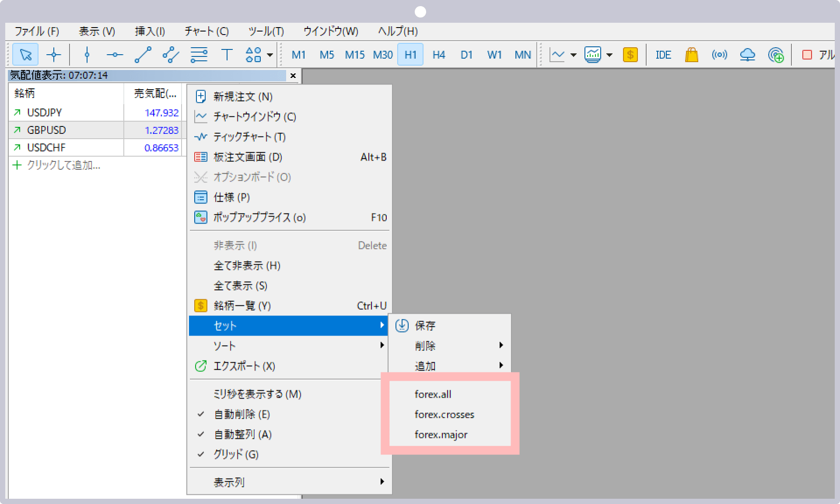
Task: Open the ファイル (F) menu
Action: click(37, 31)
